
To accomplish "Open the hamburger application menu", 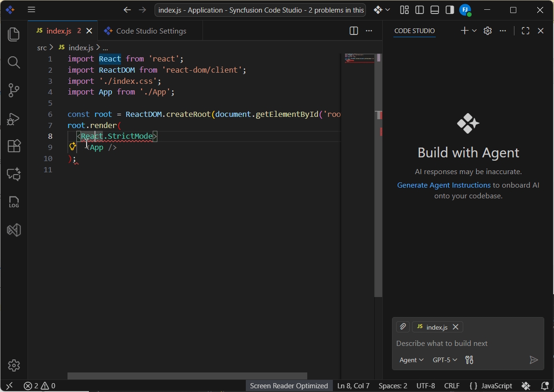I will pyautogui.click(x=31, y=10).
